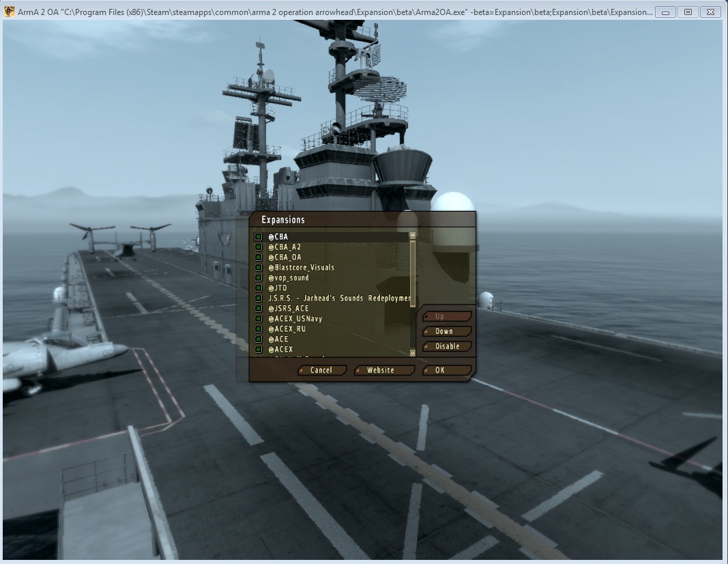Click the expansions list scroll-down arrow
The height and width of the screenshot is (564, 728).
412,354
